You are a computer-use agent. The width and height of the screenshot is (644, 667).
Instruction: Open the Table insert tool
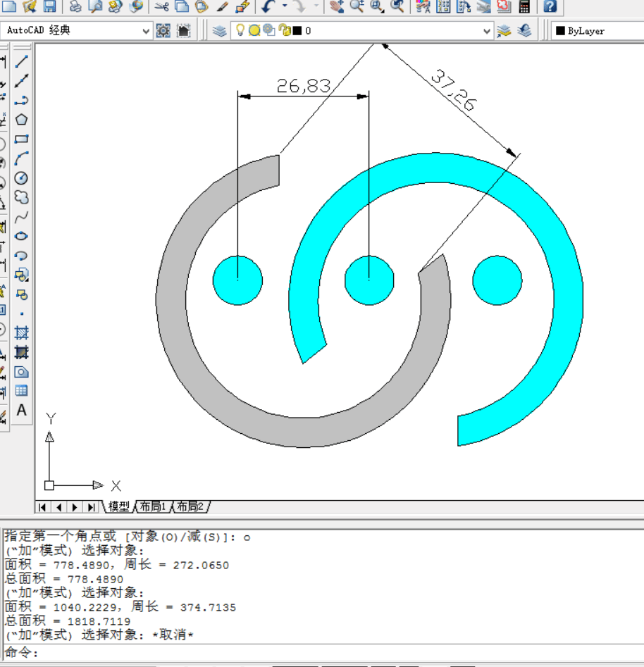click(22, 391)
